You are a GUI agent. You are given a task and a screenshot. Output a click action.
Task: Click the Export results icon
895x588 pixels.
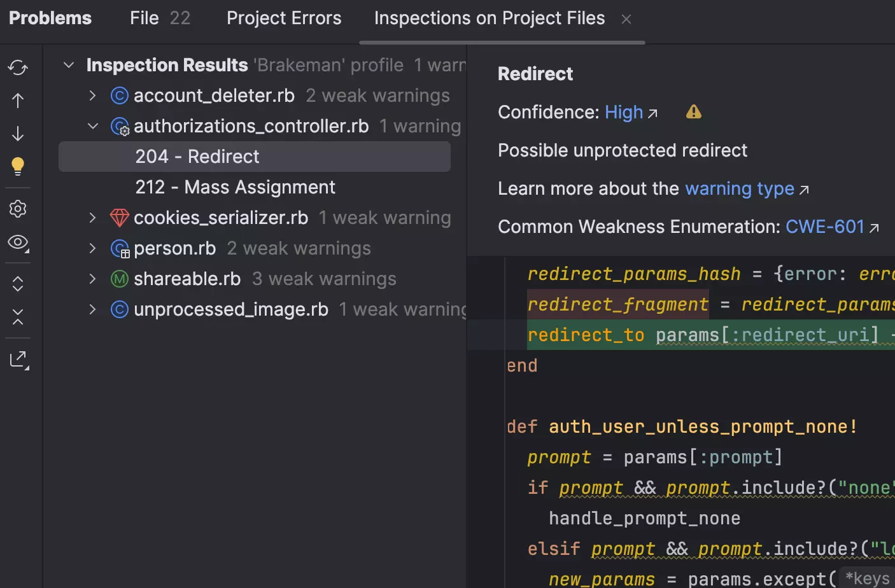point(19,360)
